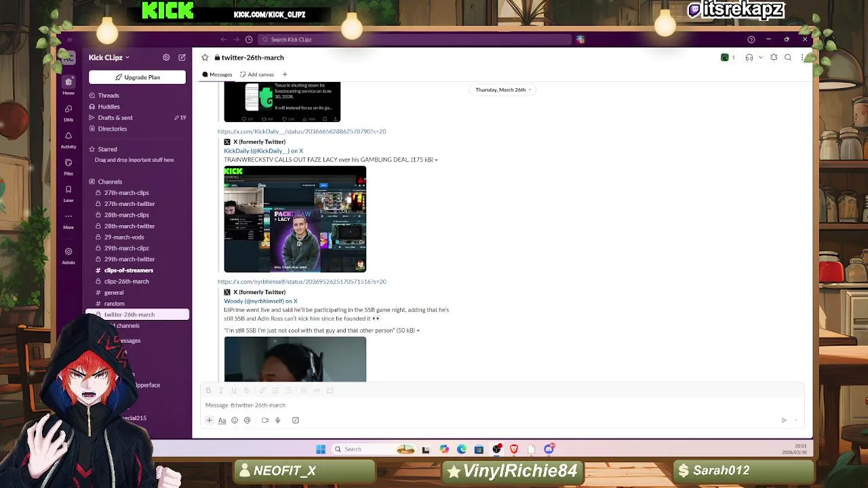Toggle underline formatting in composer

pos(233,390)
